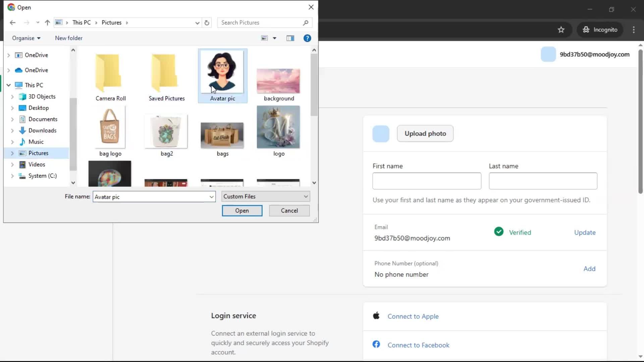
Task: Click the File name text box
Action: coord(151,197)
